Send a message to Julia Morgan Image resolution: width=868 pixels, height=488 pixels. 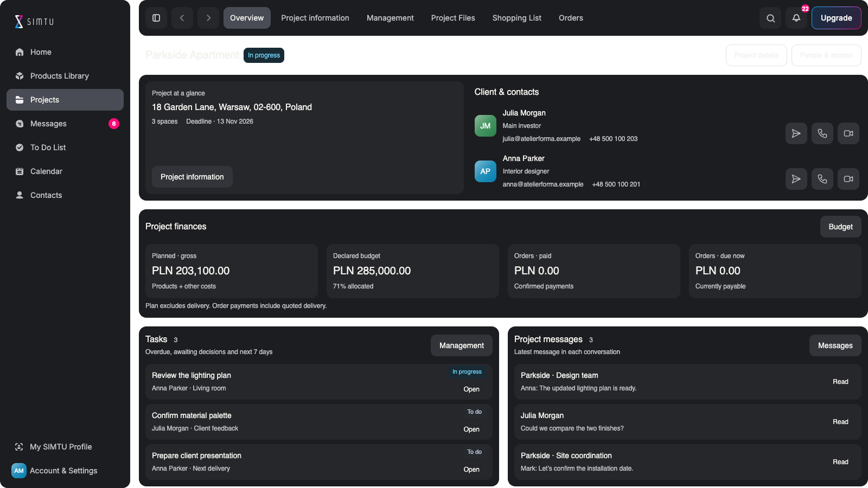pyautogui.click(x=796, y=133)
